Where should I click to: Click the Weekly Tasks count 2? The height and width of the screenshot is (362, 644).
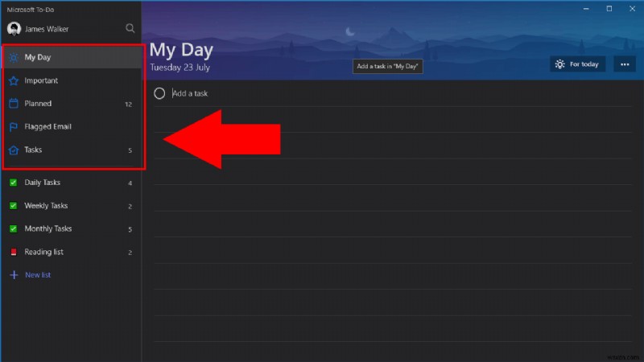(130, 207)
